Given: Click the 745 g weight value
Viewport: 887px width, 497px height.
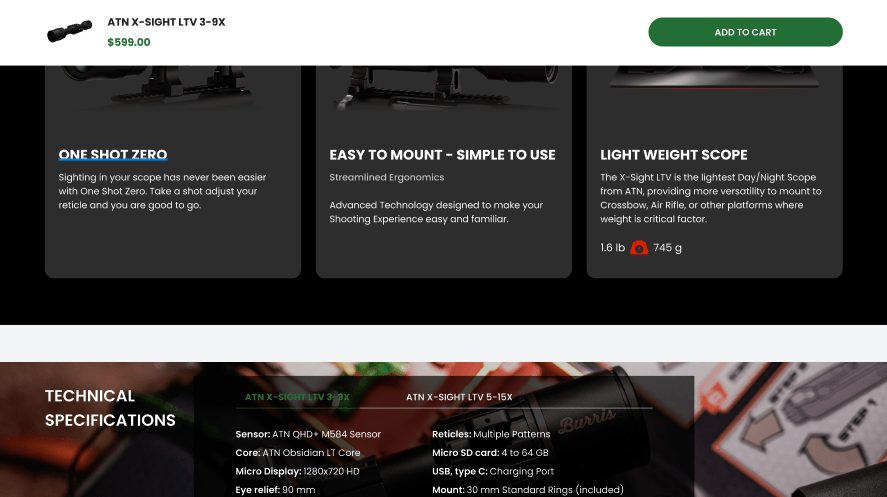Looking at the screenshot, I should tap(667, 248).
